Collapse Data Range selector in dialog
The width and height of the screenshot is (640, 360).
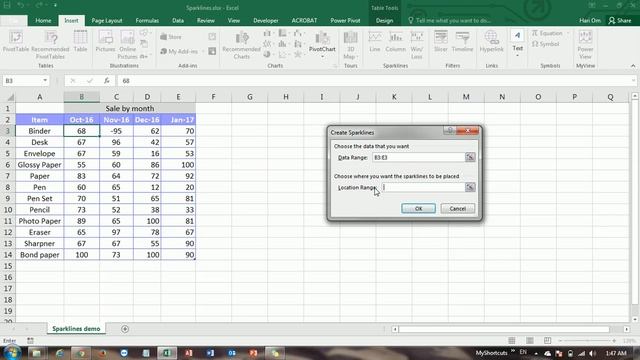470,157
